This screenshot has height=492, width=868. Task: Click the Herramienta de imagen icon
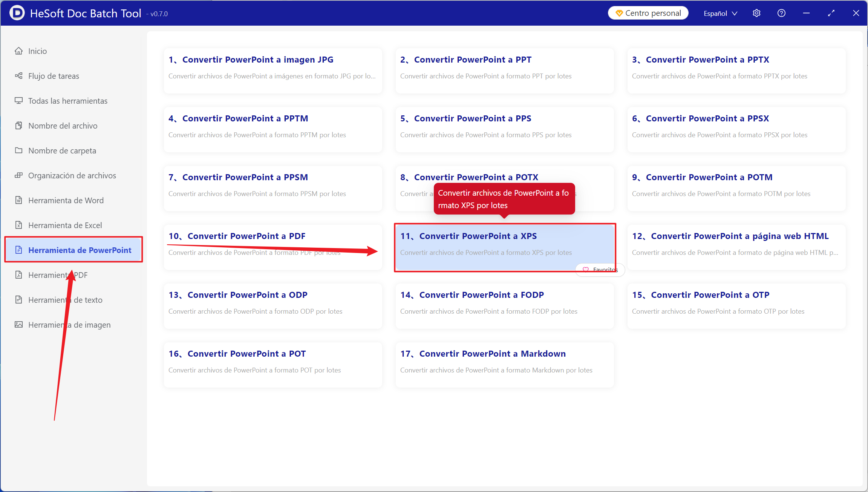pyautogui.click(x=18, y=325)
